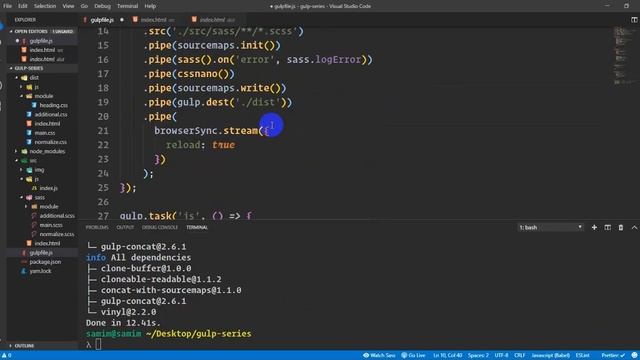Start Watch Sass from the status bar
Image resolution: width=640 pixels, height=360 pixels.
click(379, 355)
